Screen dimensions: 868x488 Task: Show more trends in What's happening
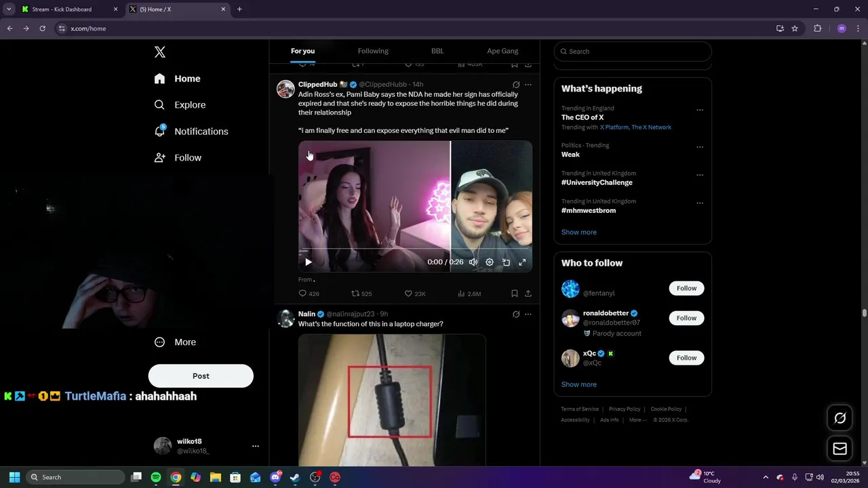578,232
